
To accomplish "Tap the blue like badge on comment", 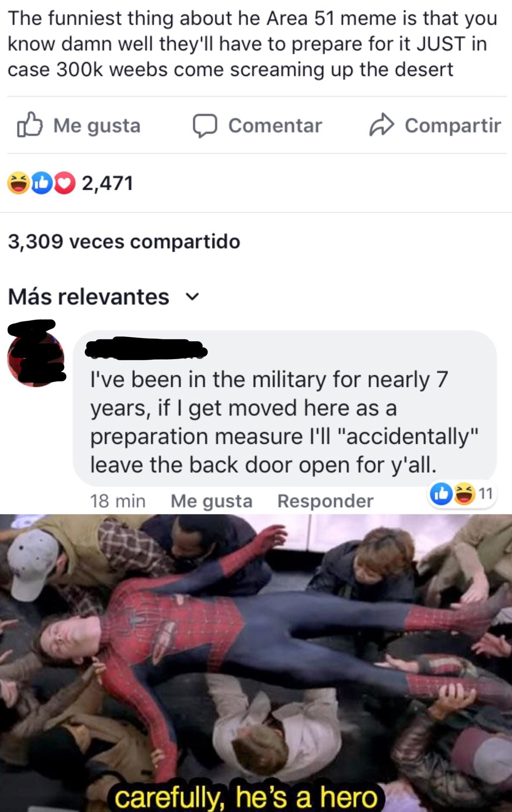I will pyautogui.click(x=441, y=494).
